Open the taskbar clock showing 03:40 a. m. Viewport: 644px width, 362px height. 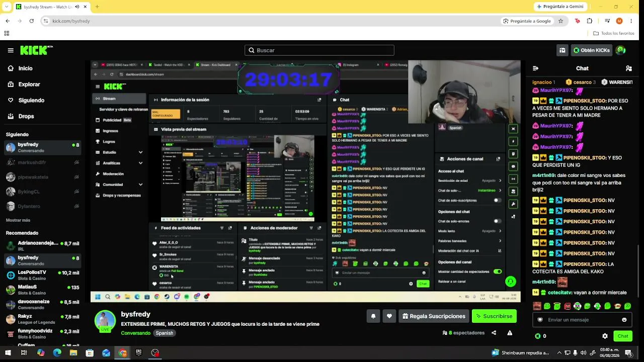609,353
